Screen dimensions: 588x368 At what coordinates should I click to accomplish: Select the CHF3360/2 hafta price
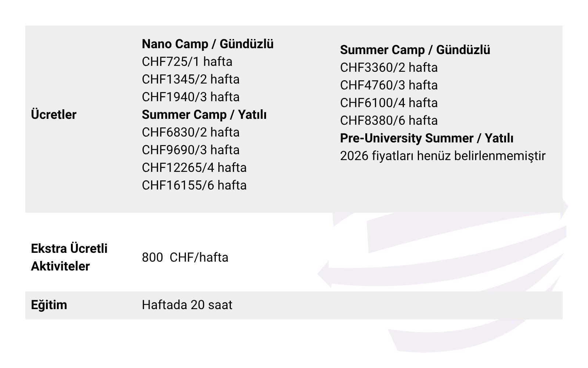pos(389,67)
